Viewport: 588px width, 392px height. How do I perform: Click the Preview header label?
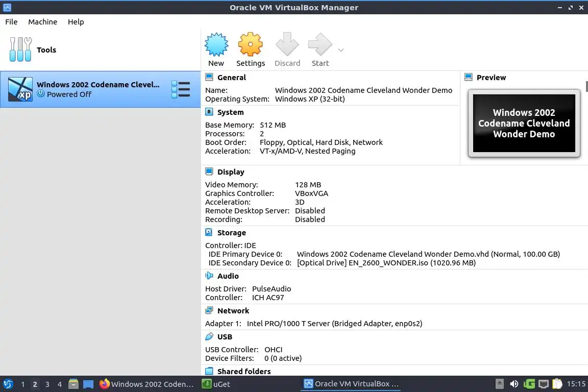(491, 78)
